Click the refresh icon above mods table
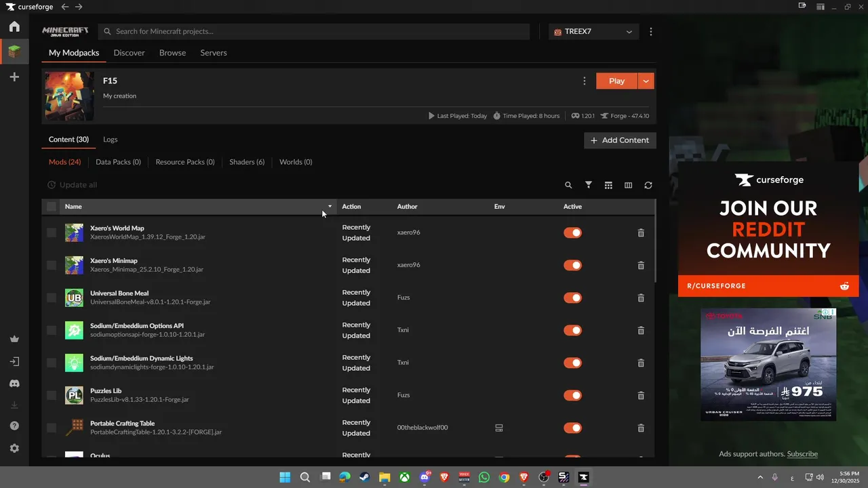Image resolution: width=868 pixels, height=488 pixels. 648,185
